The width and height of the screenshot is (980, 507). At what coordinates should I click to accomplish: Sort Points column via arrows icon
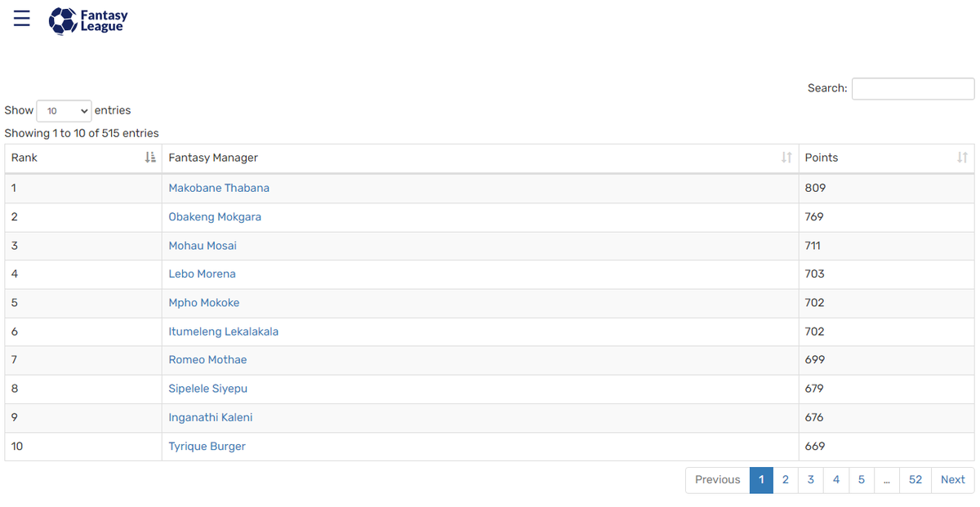(963, 158)
